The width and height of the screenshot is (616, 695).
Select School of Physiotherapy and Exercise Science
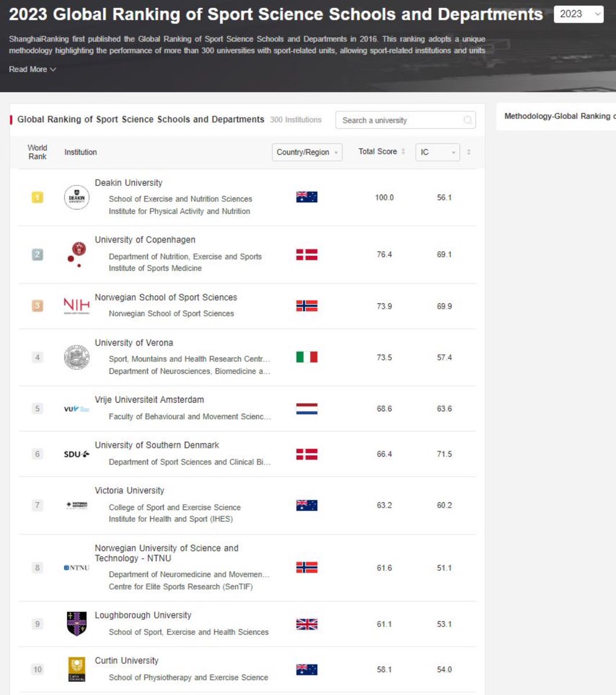click(188, 677)
